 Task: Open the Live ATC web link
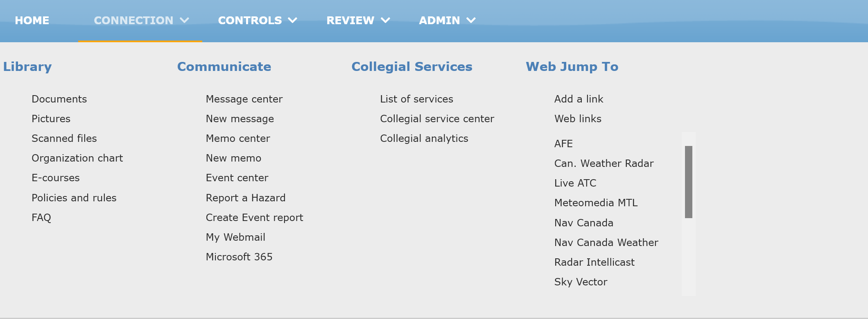point(575,183)
